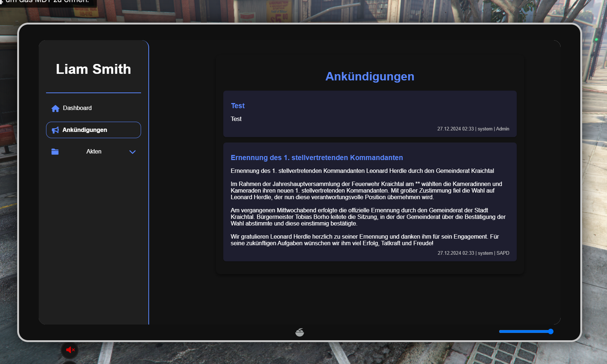Click the paragraph starting Am vergangenen Mittwochabend
Viewport: 607px width, 364px height.
pos(368,217)
